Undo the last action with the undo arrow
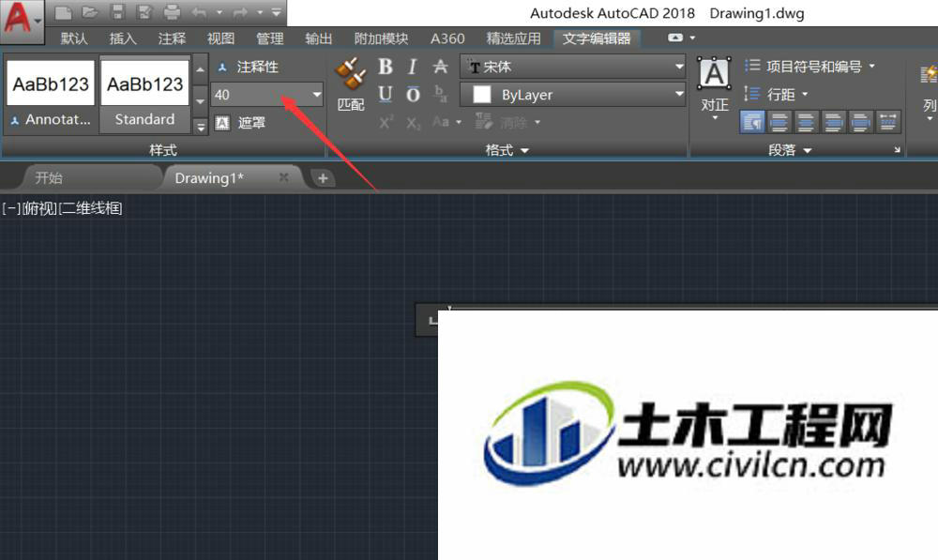Viewport: 938px width, 560px height. click(199, 12)
